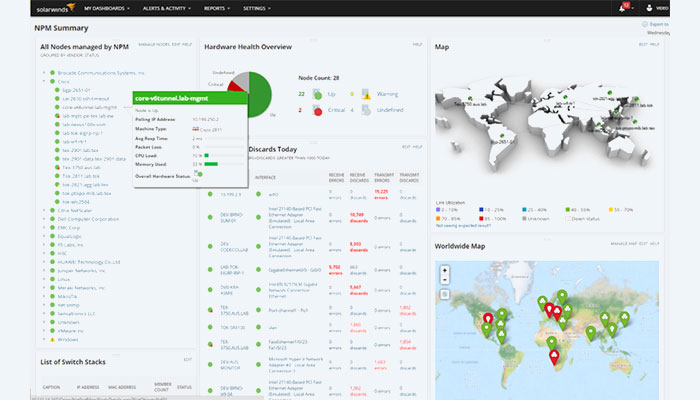700x400 pixels.
Task: Select the Warning hardware status link
Action: click(x=387, y=94)
